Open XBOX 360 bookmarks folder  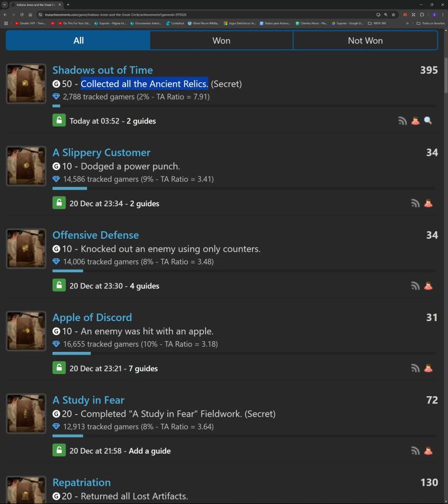pos(377,23)
